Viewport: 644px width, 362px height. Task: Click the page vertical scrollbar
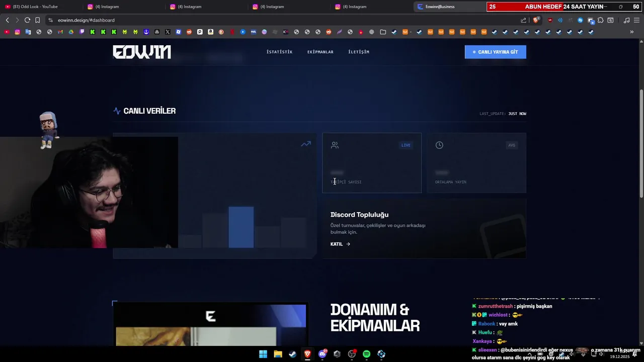[x=641, y=143]
